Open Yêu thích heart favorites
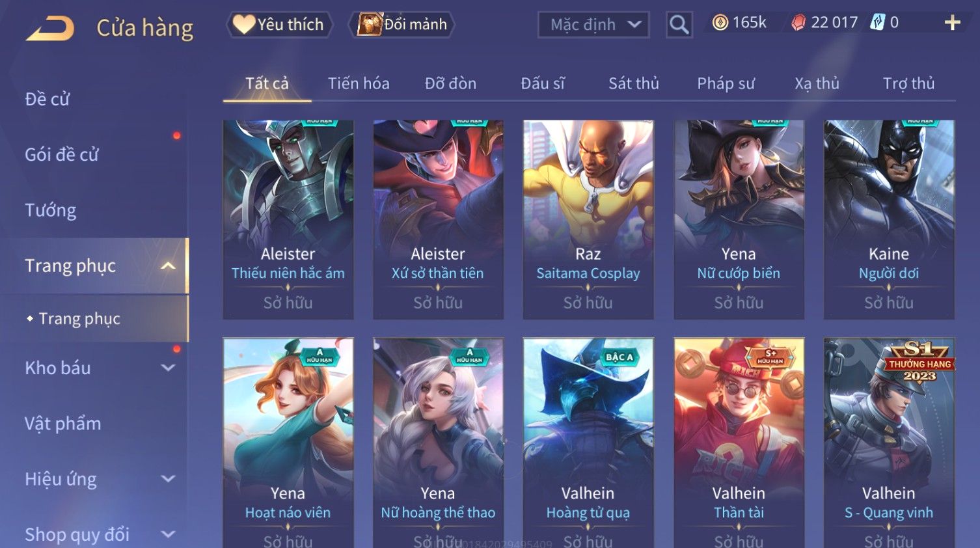This screenshot has height=548, width=980. (x=279, y=25)
